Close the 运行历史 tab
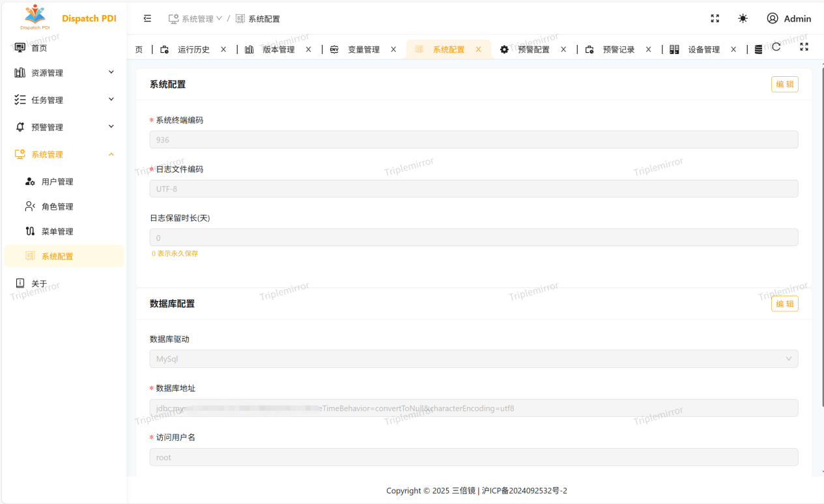Viewport: 824px width, 504px height. click(223, 49)
